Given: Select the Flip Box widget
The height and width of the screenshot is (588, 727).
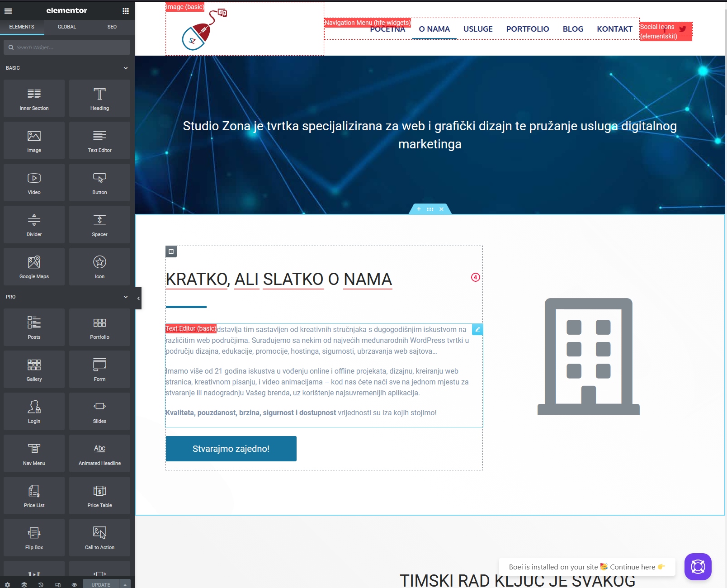Looking at the screenshot, I should [x=34, y=538].
